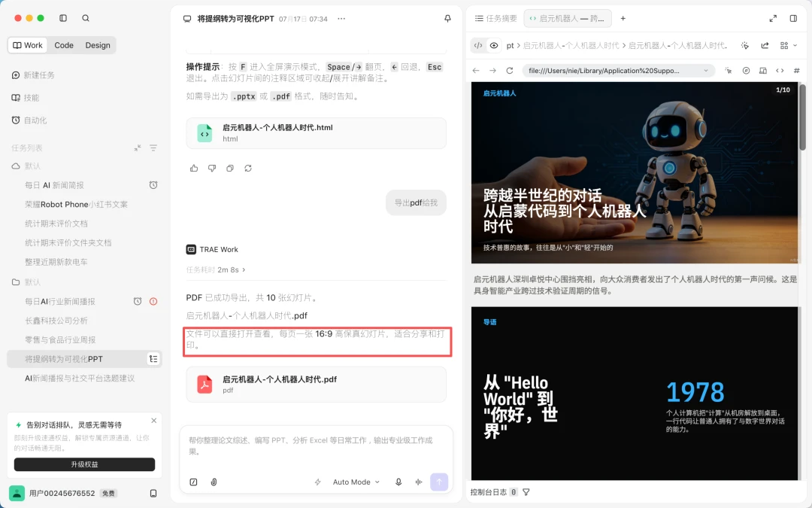Collapse the cloud 默认 task group
The image size is (812, 508).
pyautogui.click(x=26, y=166)
